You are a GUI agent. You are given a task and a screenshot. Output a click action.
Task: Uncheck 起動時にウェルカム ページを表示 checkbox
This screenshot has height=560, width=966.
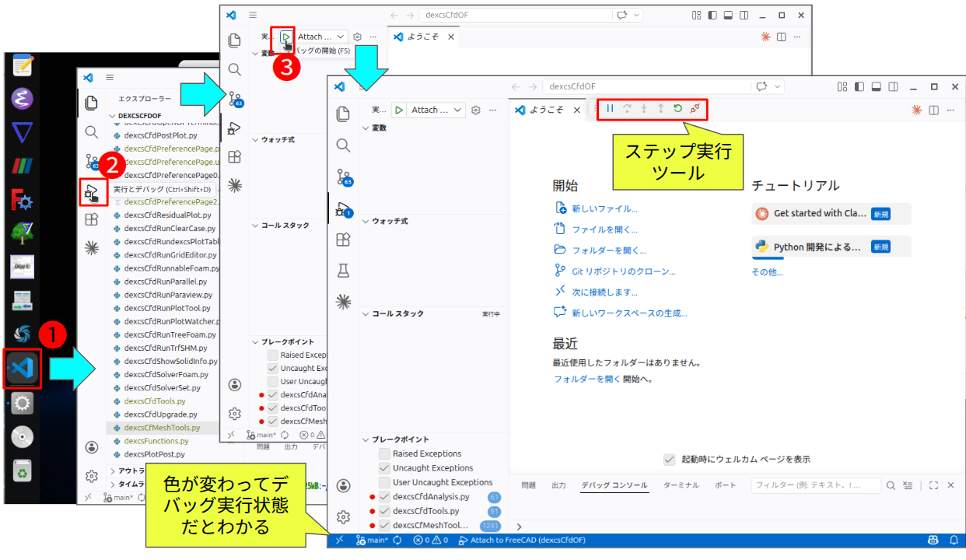[x=669, y=460]
